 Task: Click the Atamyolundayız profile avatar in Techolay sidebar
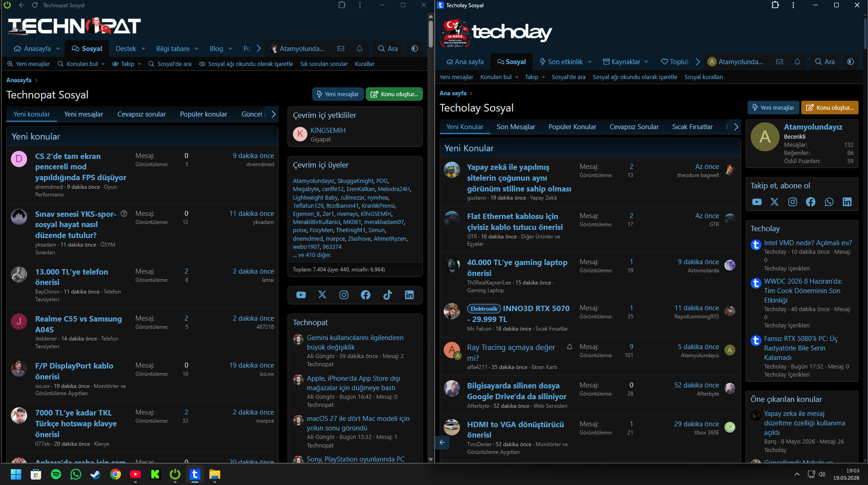(x=765, y=137)
